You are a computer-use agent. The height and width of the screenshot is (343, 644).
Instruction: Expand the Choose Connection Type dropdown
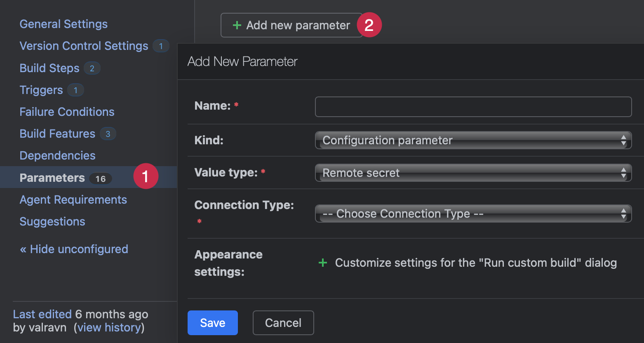(x=473, y=214)
